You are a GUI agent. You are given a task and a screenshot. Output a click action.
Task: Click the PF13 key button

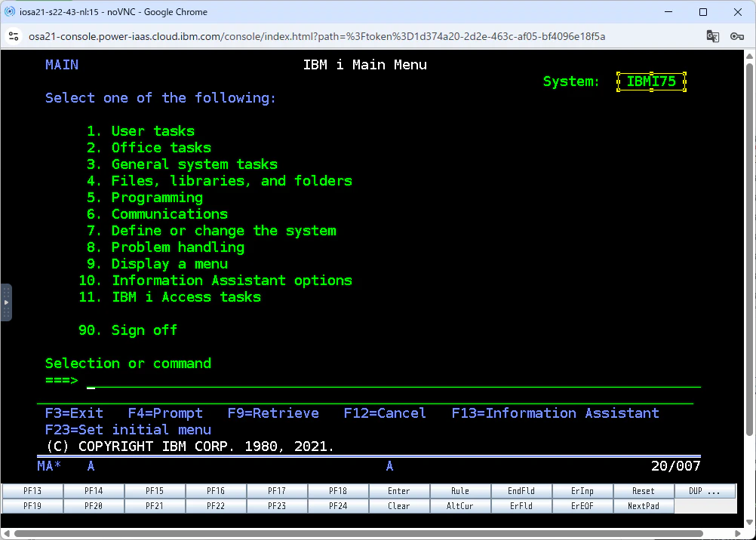coord(32,491)
